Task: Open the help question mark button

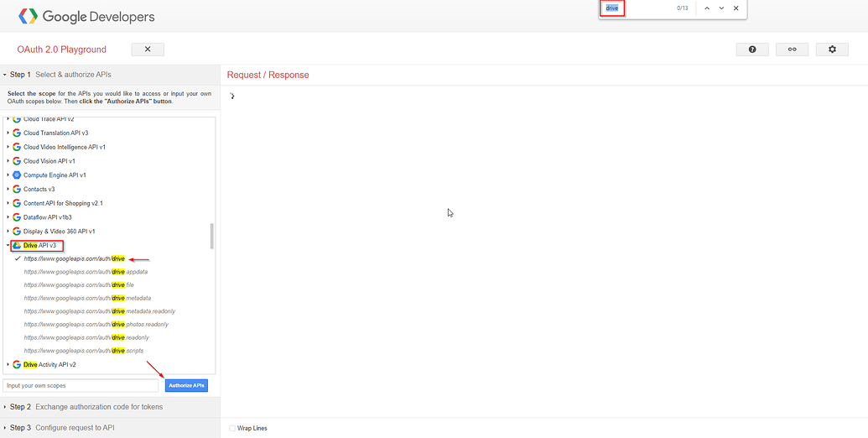Action: click(x=752, y=50)
